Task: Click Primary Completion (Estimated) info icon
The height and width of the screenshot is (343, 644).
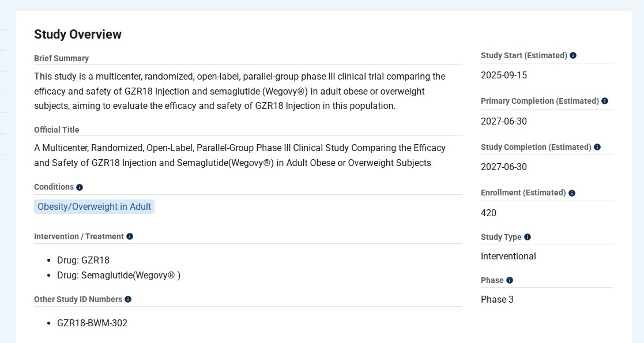Action: [x=605, y=101]
